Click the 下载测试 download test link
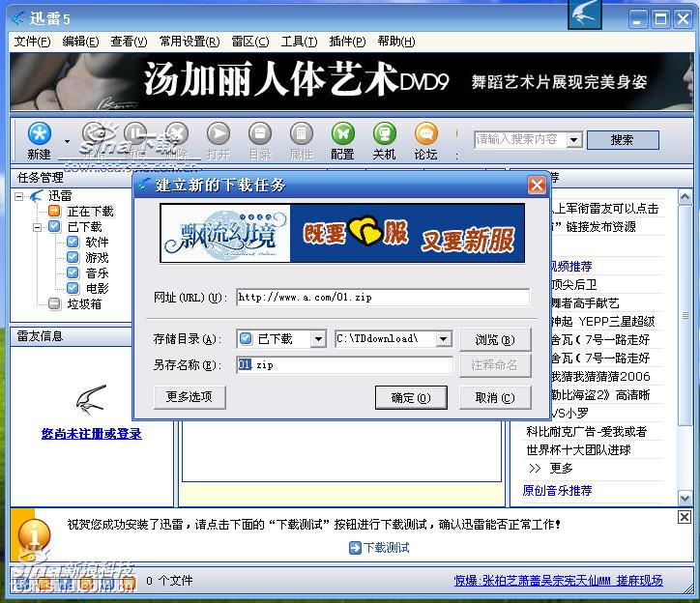 [x=387, y=548]
